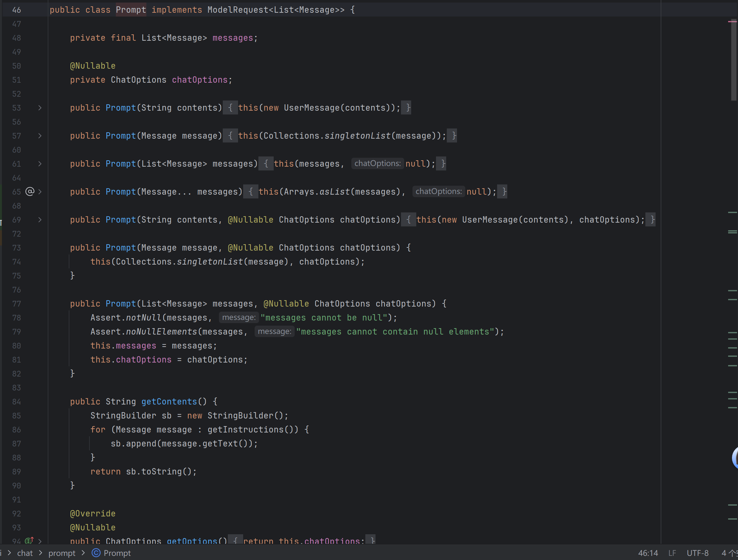Viewport: 738px width, 560px height.
Task: Click 'noNullElements' on line 79
Action: click(161, 332)
